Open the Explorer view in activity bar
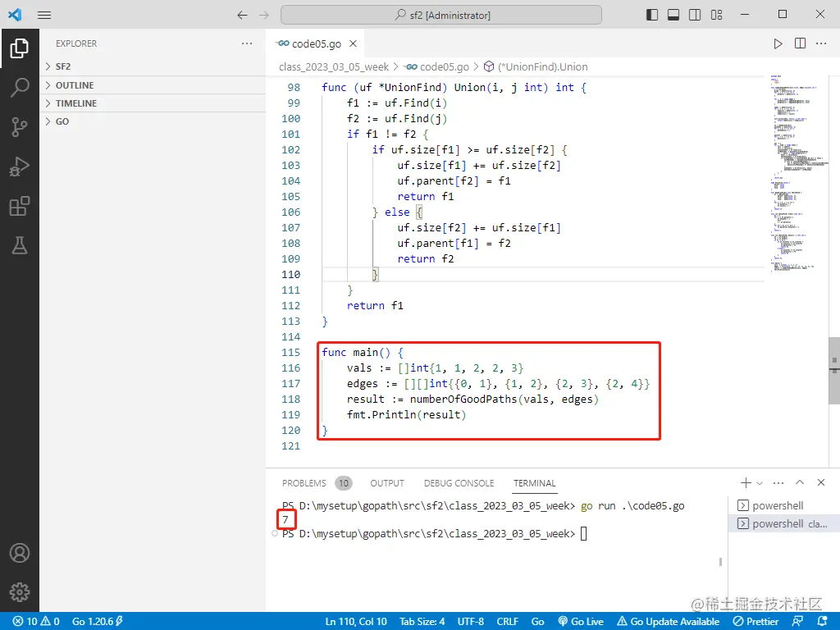Screen dimensions: 840x630 point(20,48)
